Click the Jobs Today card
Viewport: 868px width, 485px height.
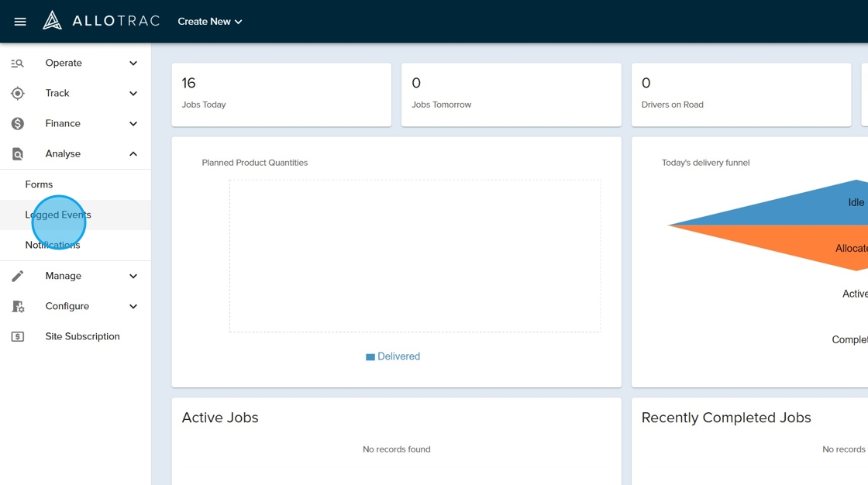click(281, 95)
